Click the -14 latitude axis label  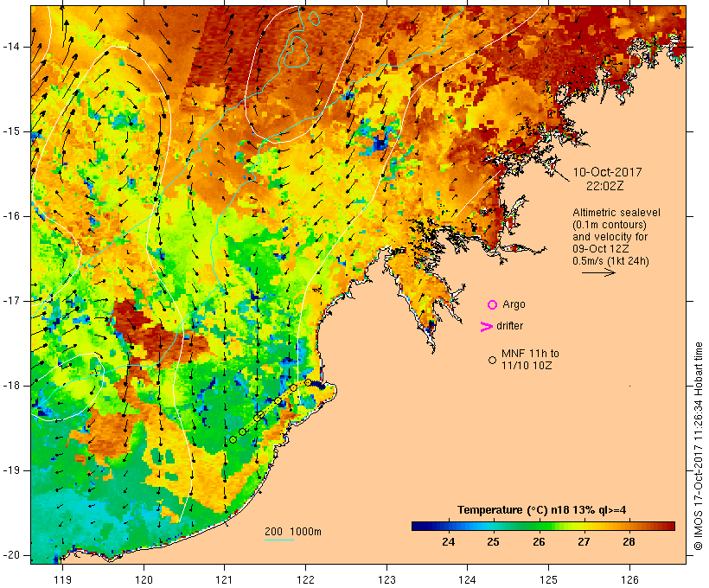point(11,47)
